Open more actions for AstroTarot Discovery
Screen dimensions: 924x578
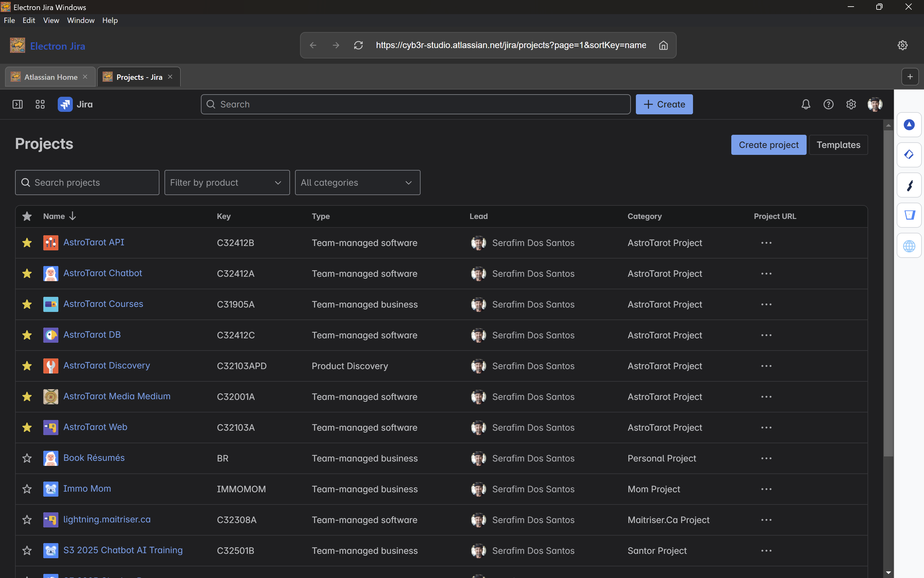coord(766,366)
